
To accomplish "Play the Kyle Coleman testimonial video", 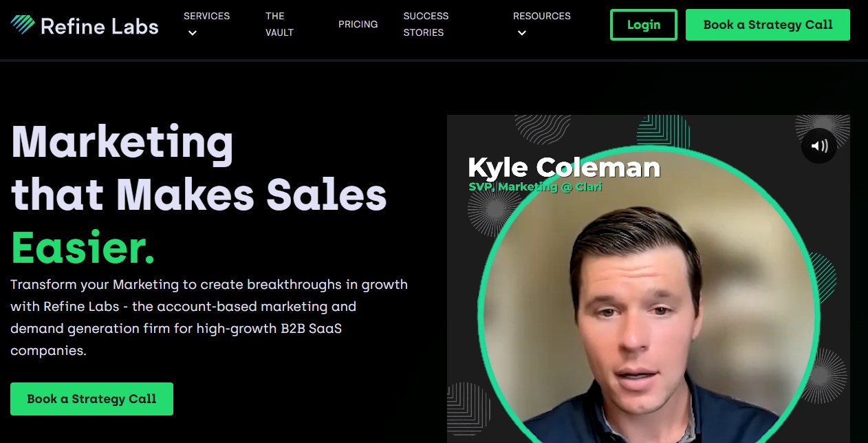I will click(x=649, y=279).
